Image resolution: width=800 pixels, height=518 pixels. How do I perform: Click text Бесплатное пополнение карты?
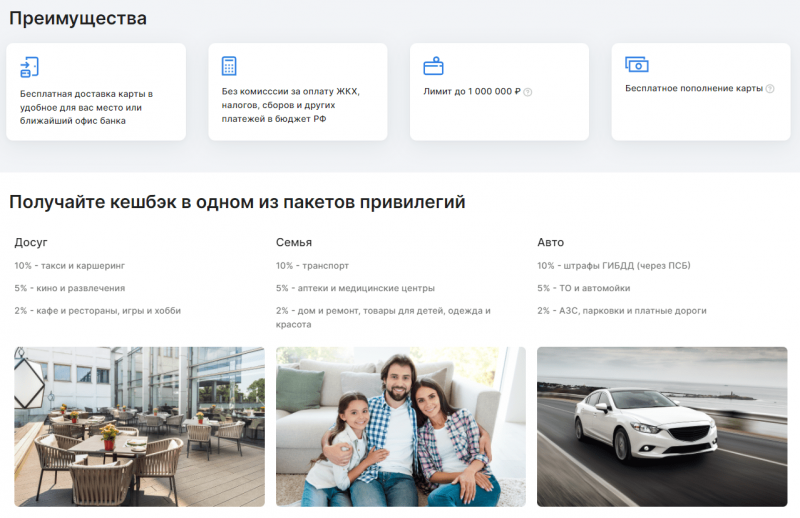pos(694,88)
